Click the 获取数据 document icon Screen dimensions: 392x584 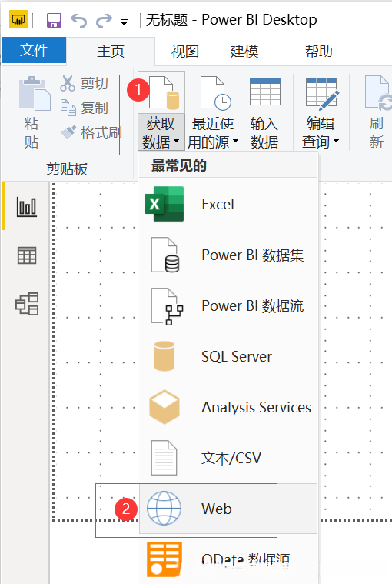coord(164,93)
